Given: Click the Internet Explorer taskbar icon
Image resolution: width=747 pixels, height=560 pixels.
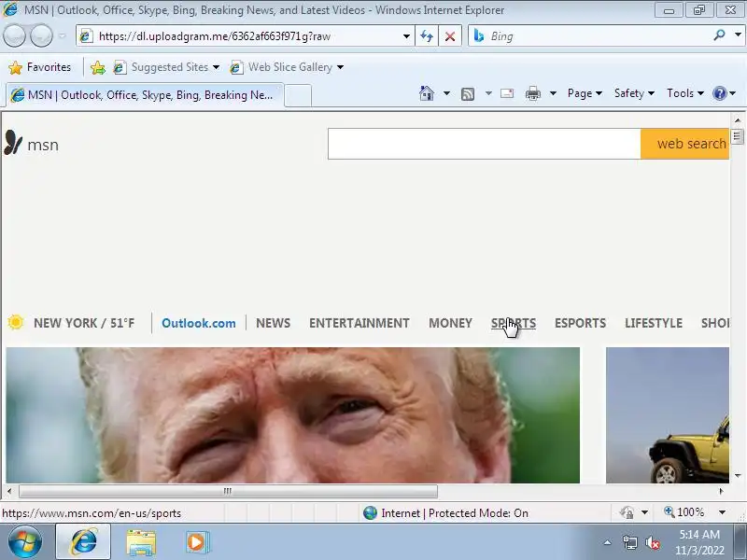Looking at the screenshot, I should pyautogui.click(x=83, y=542).
